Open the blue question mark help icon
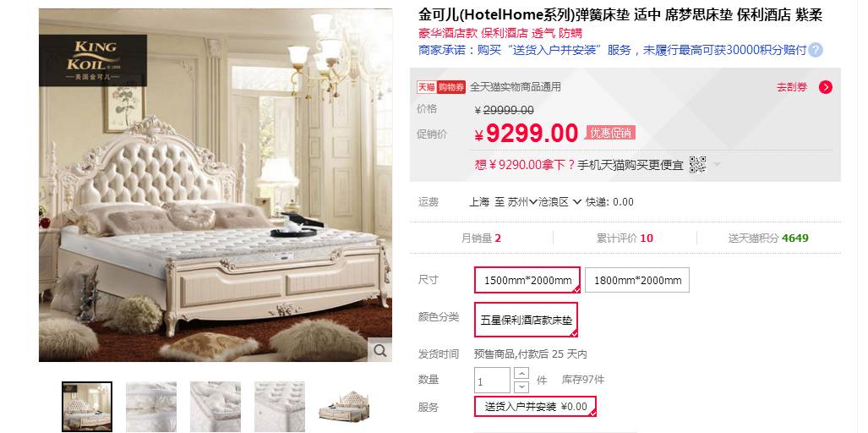868x433 pixels. [816, 51]
